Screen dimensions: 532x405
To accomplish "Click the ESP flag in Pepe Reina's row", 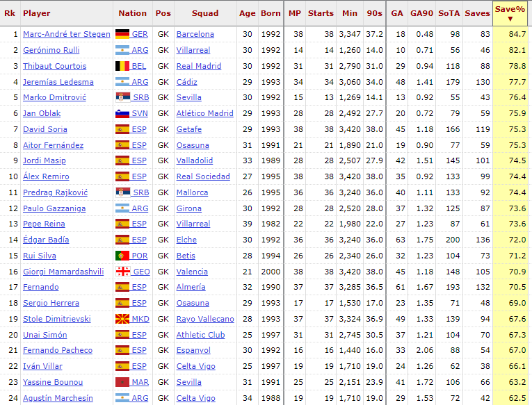I will tap(122, 224).
